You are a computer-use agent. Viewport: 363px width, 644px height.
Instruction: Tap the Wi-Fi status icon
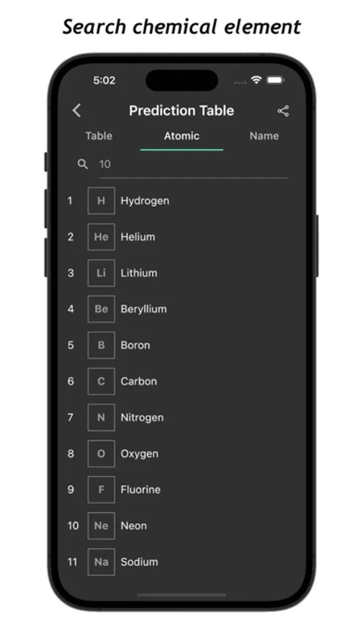click(256, 79)
